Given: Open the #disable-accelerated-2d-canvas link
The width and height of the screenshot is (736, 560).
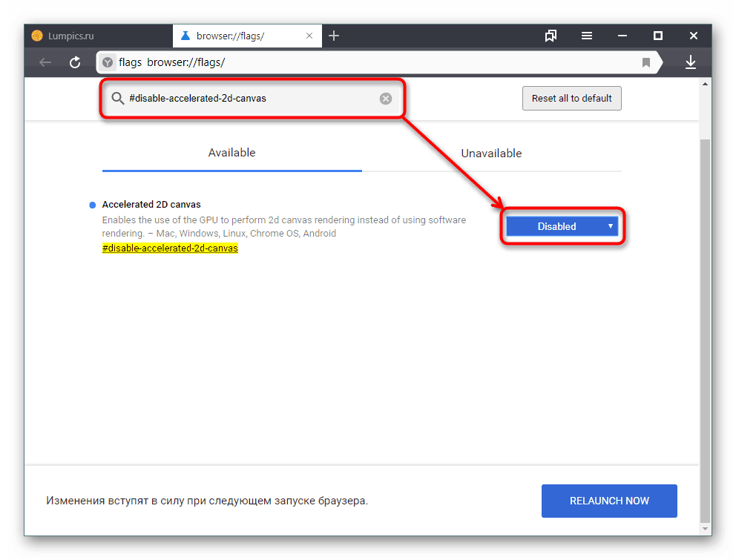Looking at the screenshot, I should pos(170,248).
